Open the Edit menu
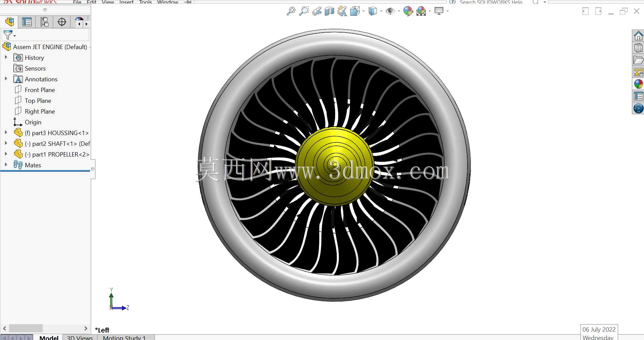The height and width of the screenshot is (340, 644). click(x=91, y=2)
